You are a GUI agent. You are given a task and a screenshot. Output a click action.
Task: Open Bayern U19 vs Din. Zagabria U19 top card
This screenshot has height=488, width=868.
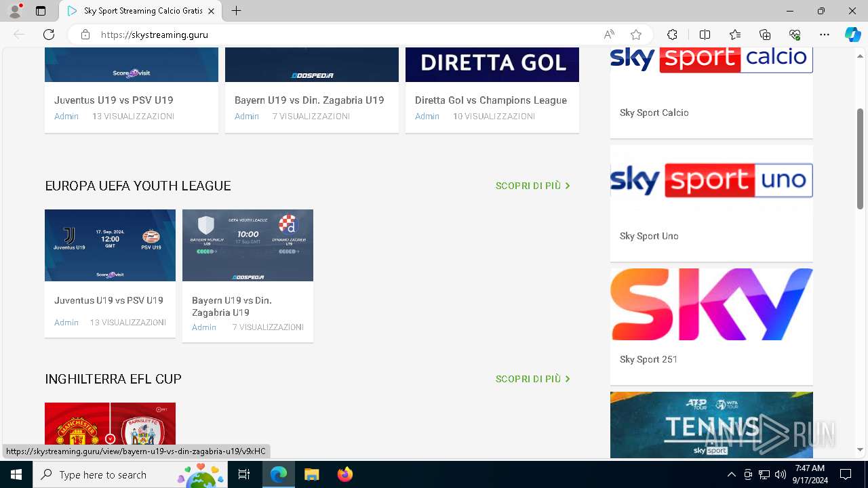[x=309, y=100]
